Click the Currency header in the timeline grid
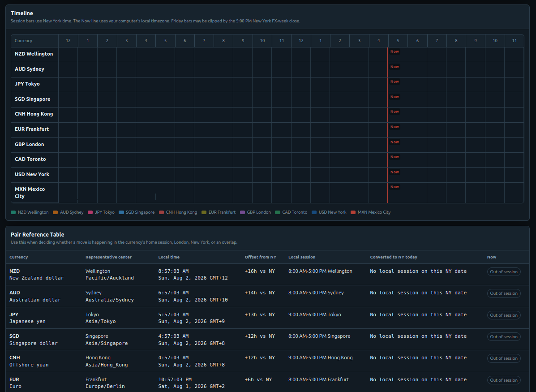536x392 pixels. click(x=23, y=41)
